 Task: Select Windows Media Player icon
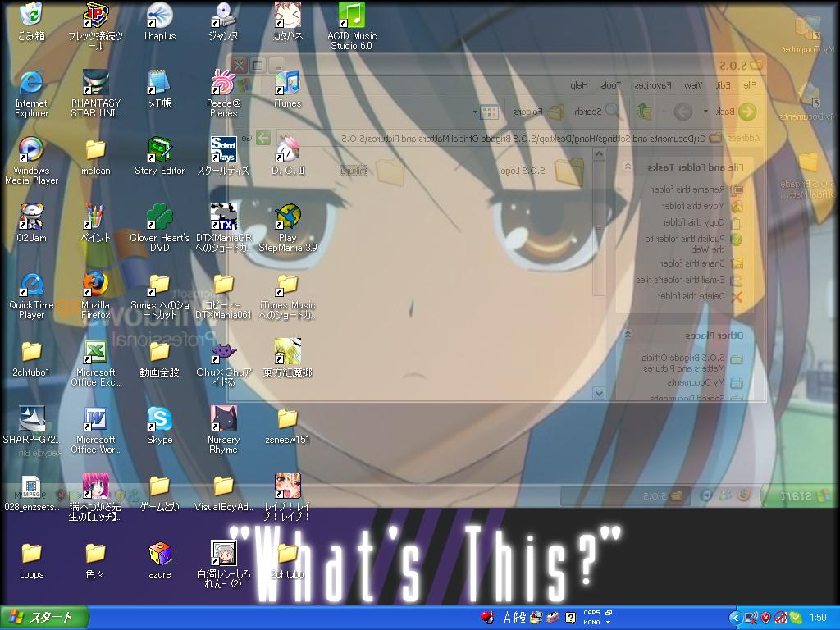(31, 161)
